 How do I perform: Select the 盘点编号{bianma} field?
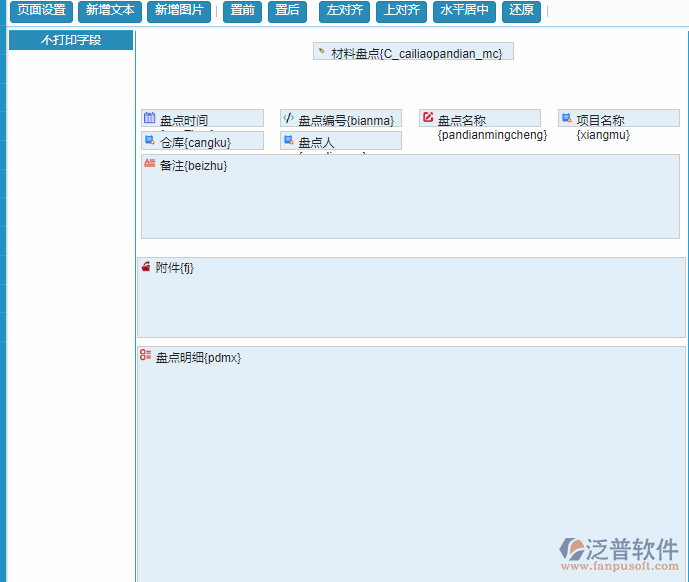click(341, 118)
